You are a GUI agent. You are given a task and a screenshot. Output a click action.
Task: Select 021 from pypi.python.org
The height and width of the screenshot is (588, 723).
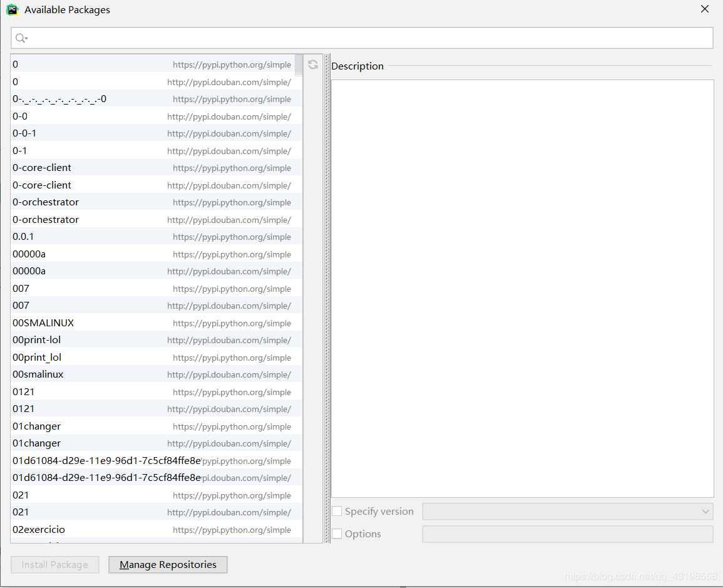point(156,495)
